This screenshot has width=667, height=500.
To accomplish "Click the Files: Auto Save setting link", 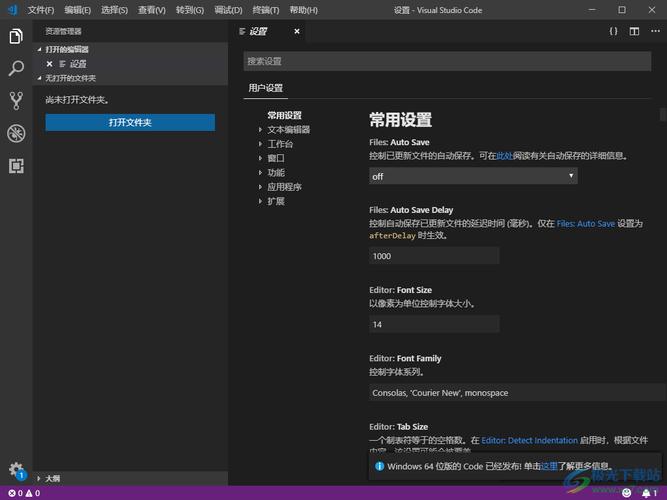I will [585, 223].
